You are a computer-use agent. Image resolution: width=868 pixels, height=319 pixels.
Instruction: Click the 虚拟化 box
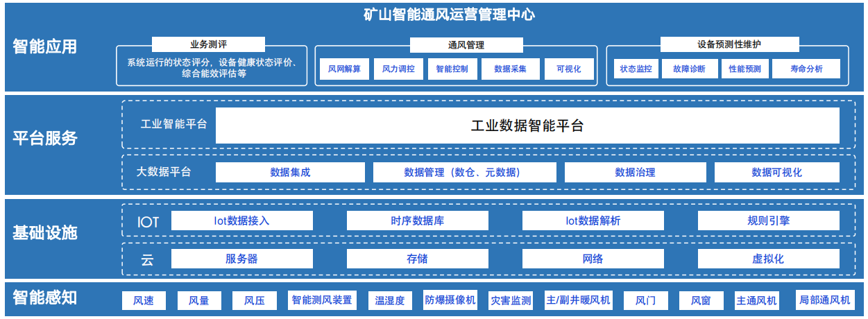coord(768,259)
